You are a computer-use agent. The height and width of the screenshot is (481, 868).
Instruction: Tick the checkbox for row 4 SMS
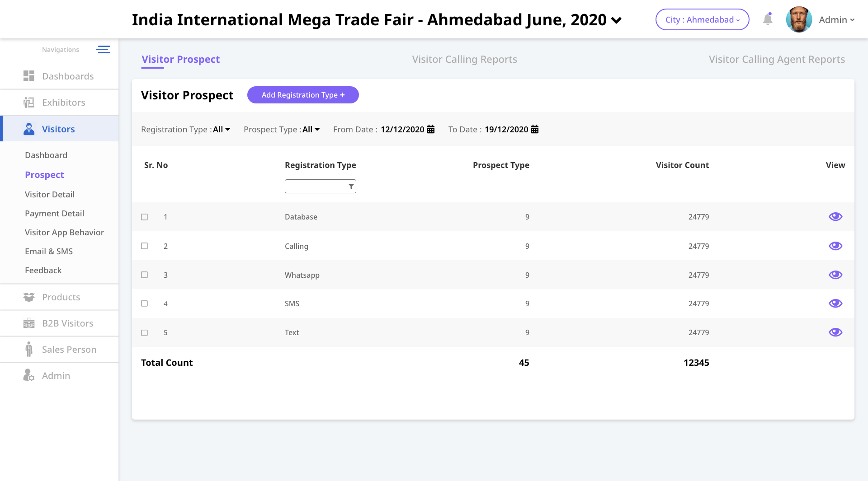[x=145, y=304]
